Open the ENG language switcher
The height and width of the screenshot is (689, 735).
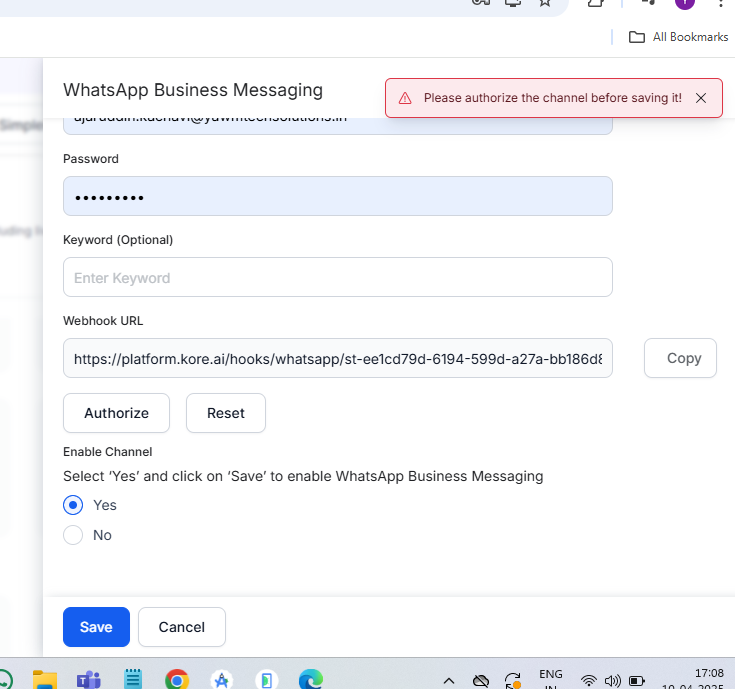coord(551,680)
